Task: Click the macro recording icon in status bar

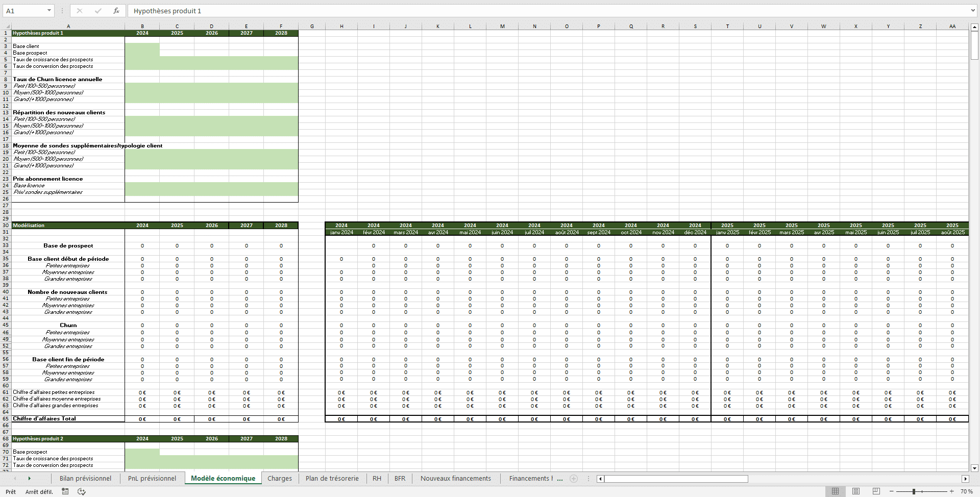Action: coord(65,491)
